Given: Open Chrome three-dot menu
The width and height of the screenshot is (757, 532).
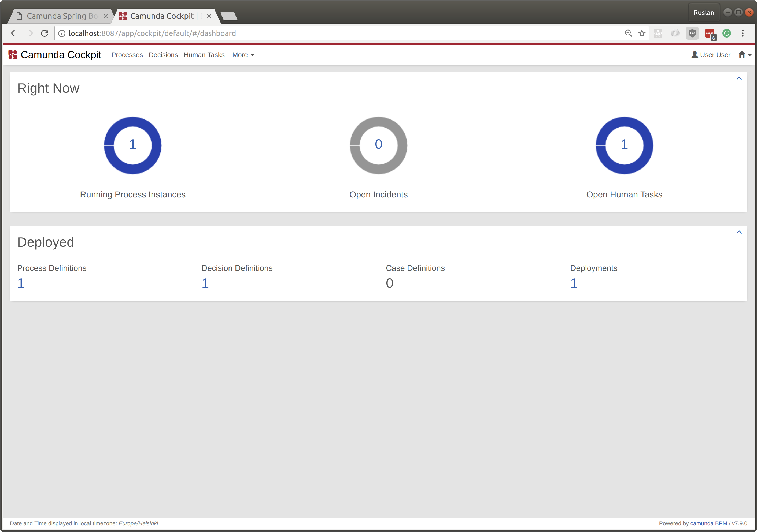Looking at the screenshot, I should [x=743, y=33].
